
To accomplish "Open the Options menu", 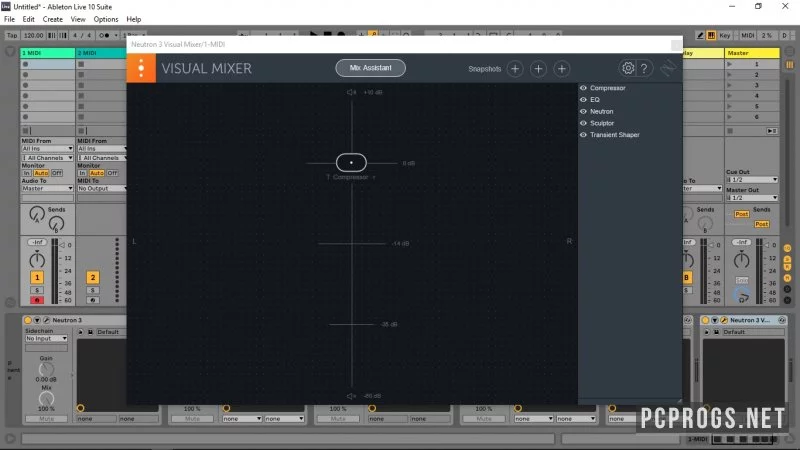I will [x=106, y=19].
